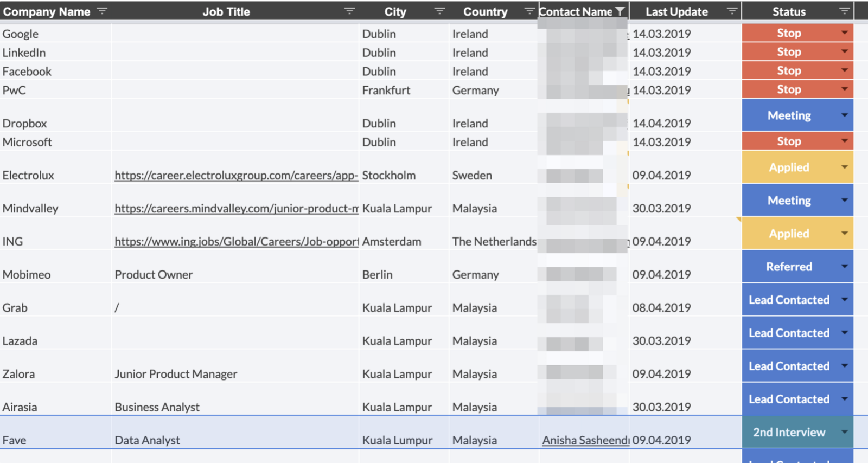Open the Company Name column filter icon

coord(102,11)
